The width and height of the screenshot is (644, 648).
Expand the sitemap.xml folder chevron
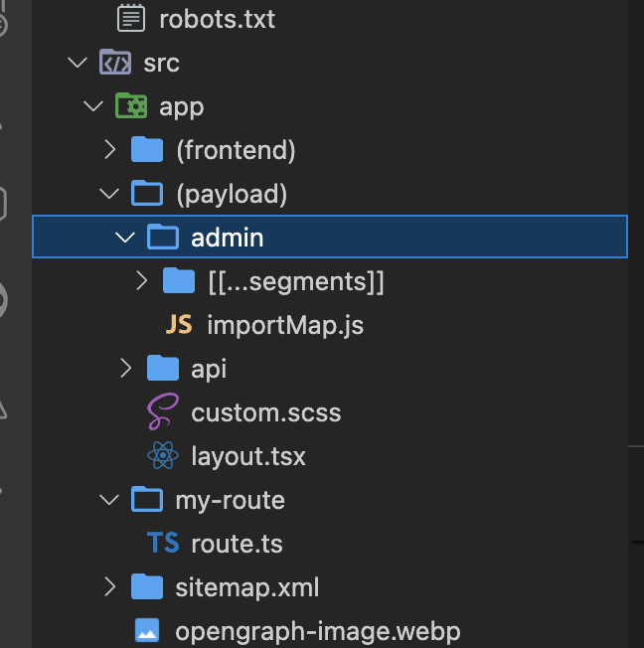(x=109, y=587)
